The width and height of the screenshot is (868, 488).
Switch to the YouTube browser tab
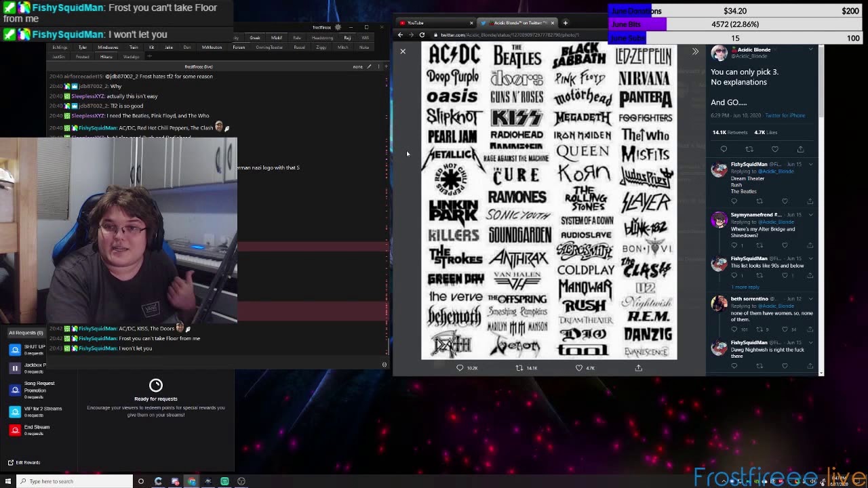pos(435,22)
